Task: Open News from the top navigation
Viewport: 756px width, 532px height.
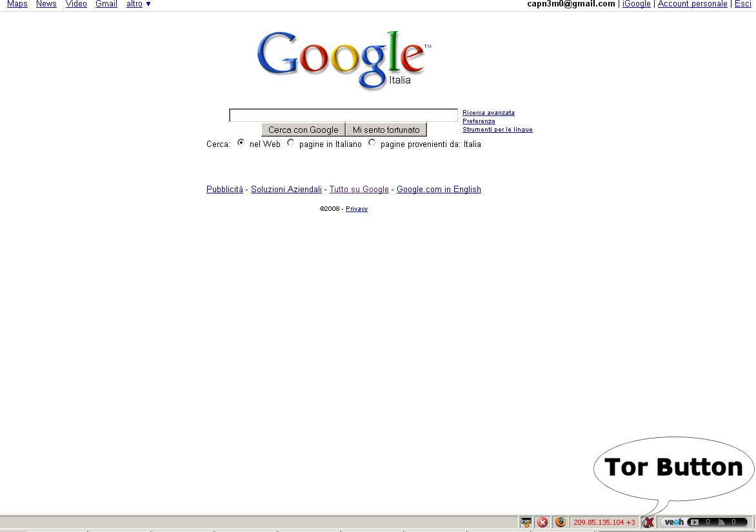Action: pyautogui.click(x=46, y=4)
